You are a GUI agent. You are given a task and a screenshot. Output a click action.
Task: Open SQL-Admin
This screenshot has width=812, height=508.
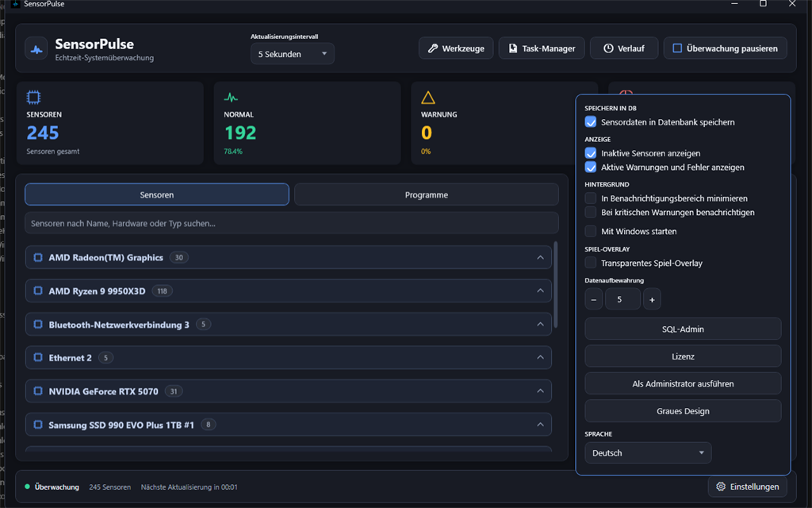[x=683, y=329]
